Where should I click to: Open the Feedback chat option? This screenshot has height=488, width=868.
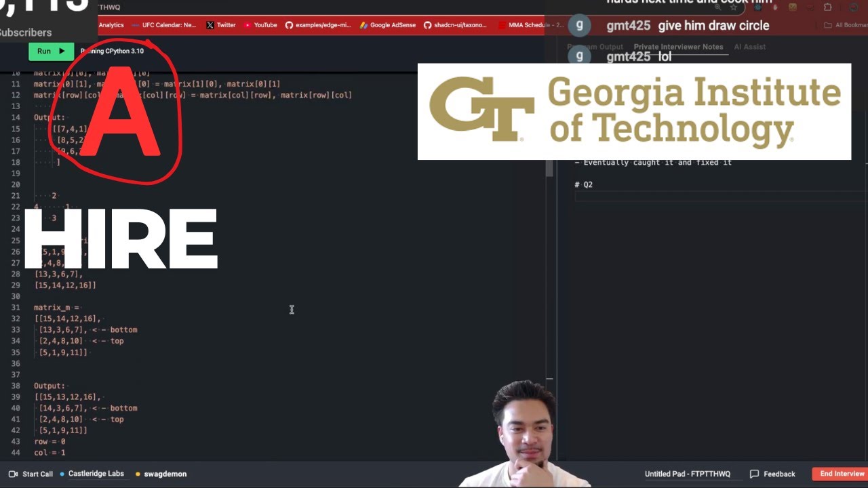(x=772, y=474)
